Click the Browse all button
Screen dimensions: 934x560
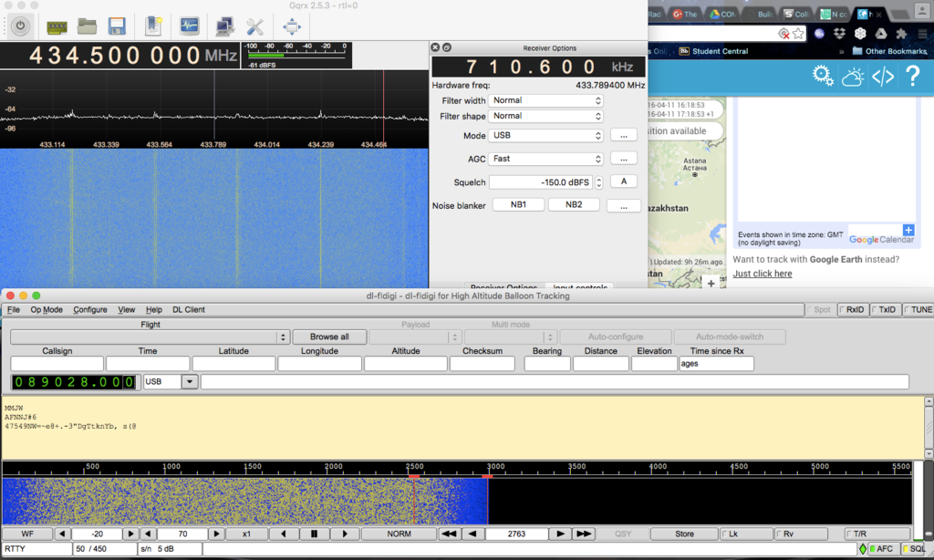[x=328, y=337]
